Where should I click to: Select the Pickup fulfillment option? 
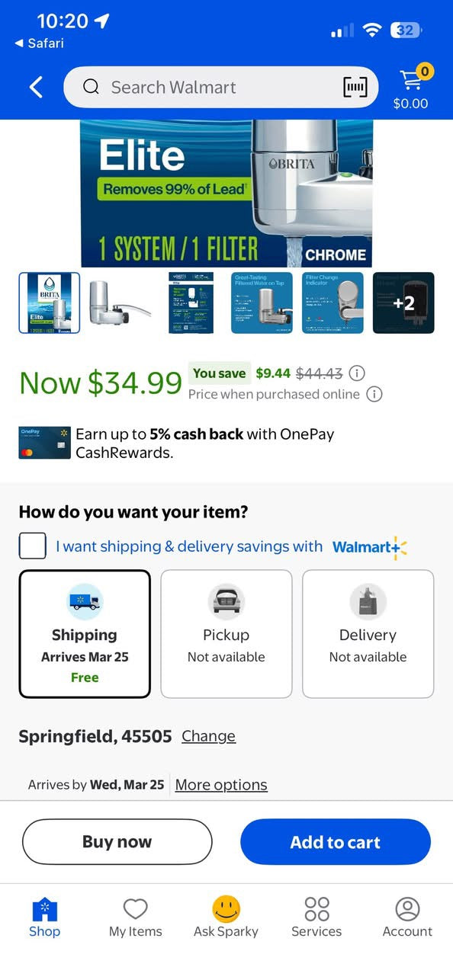click(x=226, y=634)
